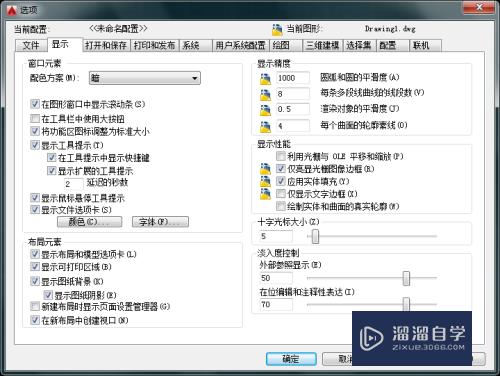
Task: Click the drawing icon next to 每条多段线曲线的线段数
Action: point(265,94)
